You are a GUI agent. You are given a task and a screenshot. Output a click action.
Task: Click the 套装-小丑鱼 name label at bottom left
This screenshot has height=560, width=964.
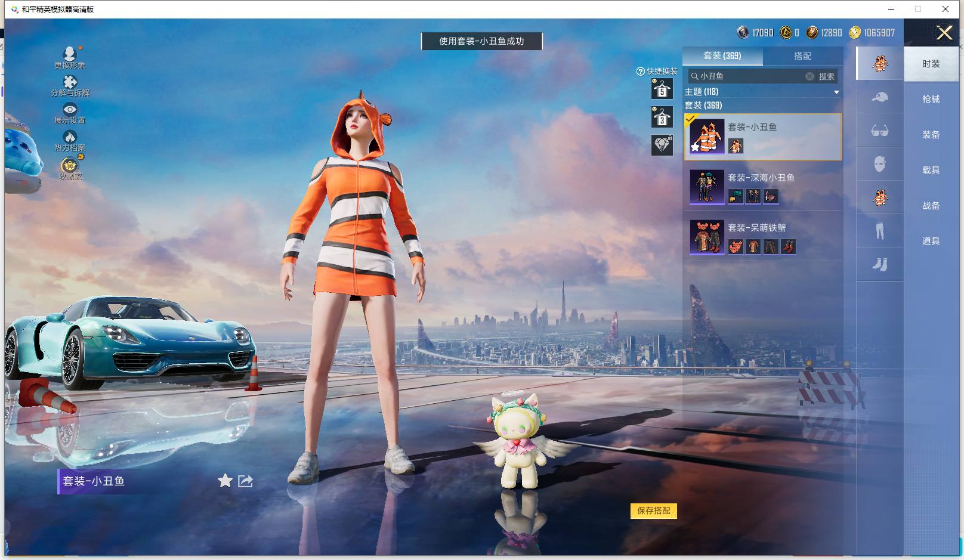coord(94,481)
